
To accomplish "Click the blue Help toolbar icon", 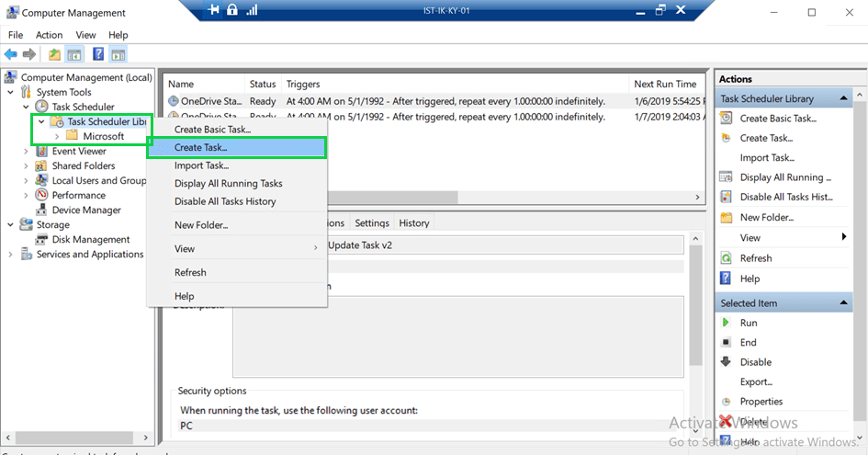I will coord(98,54).
